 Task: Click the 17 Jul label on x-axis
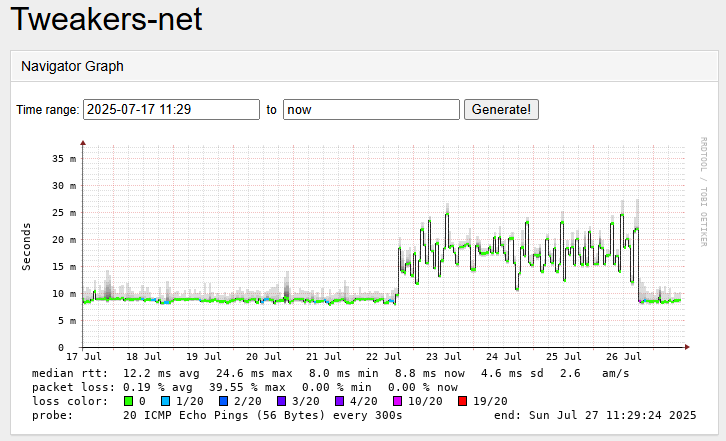(x=84, y=356)
